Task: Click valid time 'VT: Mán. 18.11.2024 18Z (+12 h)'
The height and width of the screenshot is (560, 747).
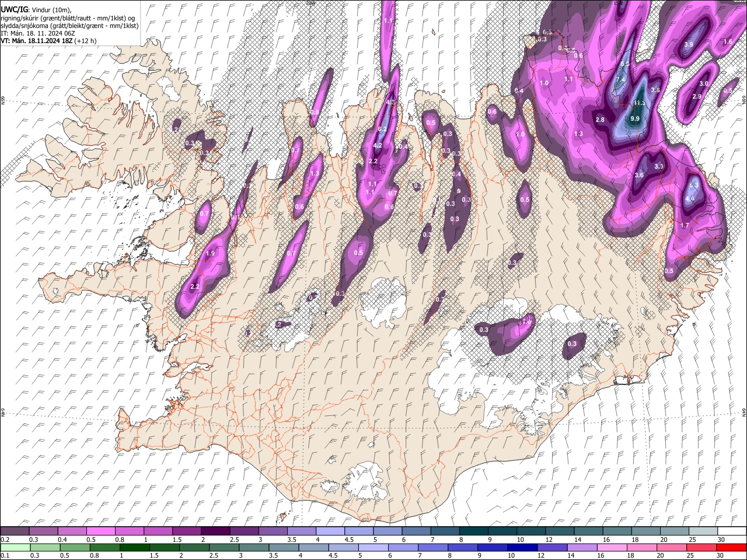Action: point(49,41)
